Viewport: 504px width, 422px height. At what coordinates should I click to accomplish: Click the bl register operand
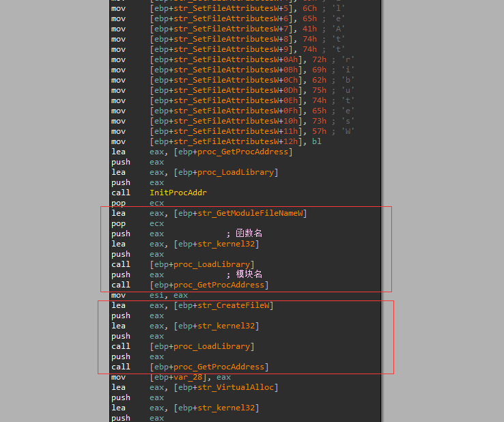click(x=317, y=141)
